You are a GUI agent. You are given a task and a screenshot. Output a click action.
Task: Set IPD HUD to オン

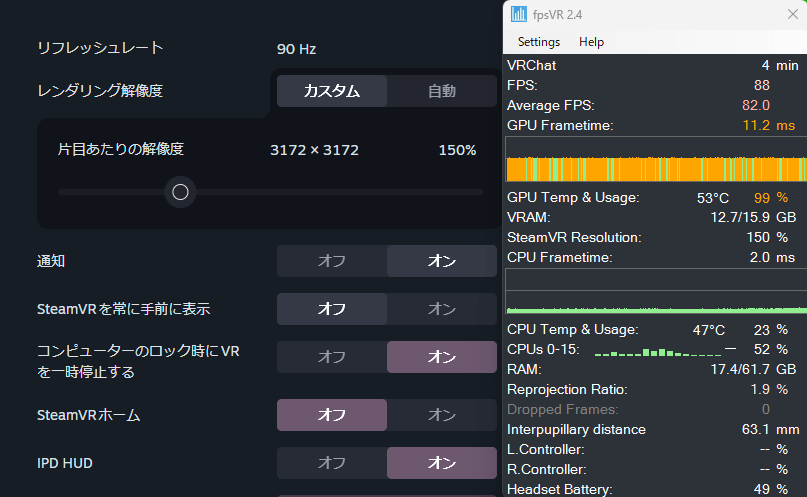441,463
